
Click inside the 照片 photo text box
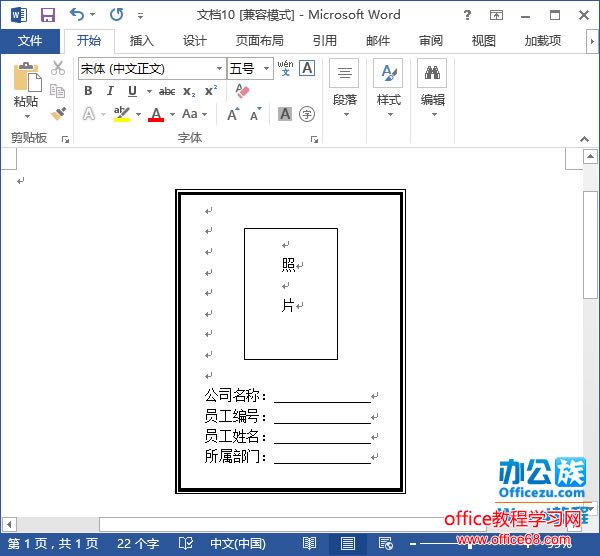pos(291,294)
